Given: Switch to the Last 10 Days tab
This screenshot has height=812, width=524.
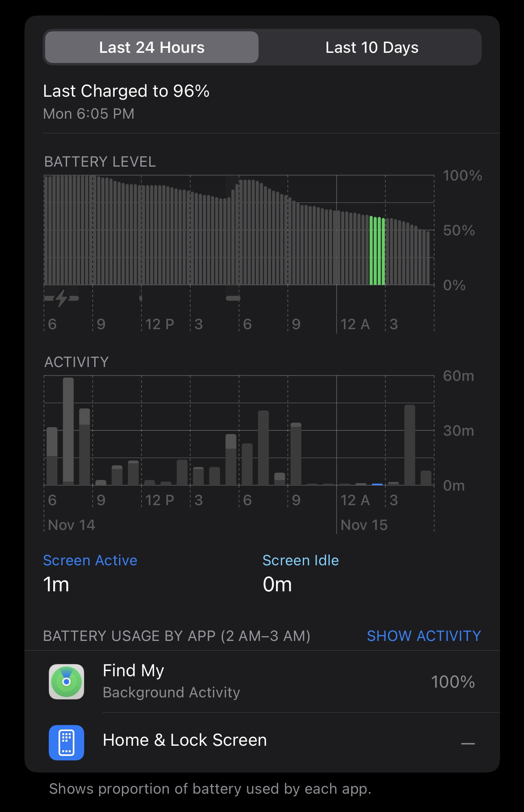Looking at the screenshot, I should [372, 48].
